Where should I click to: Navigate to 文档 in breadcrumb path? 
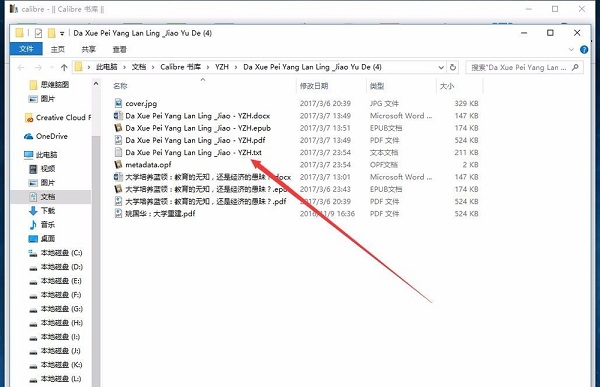139,67
